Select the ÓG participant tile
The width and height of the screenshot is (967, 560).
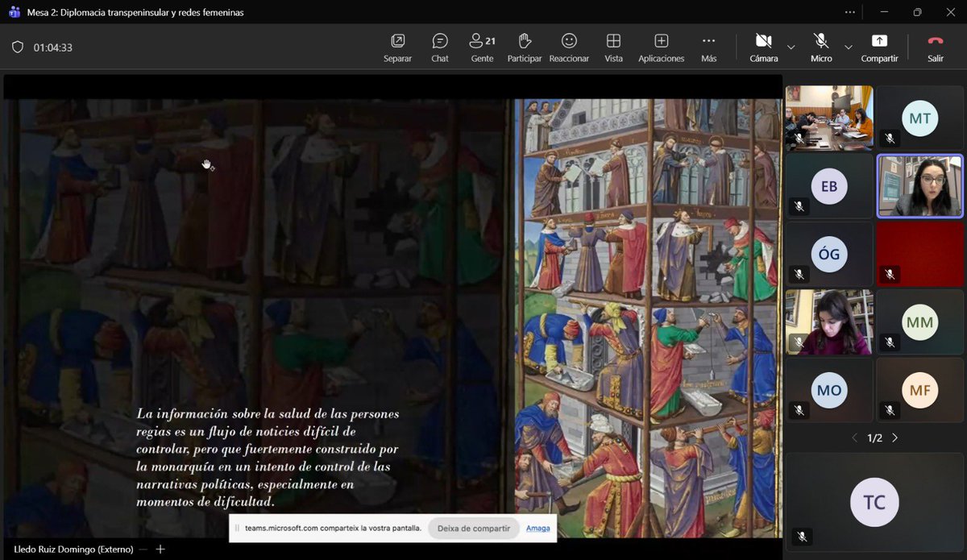829,255
